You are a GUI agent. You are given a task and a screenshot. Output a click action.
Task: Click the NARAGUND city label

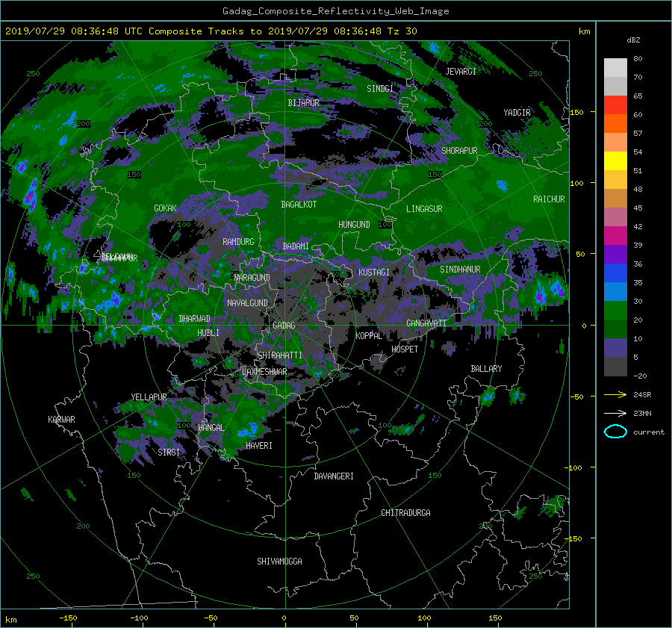coord(252,277)
